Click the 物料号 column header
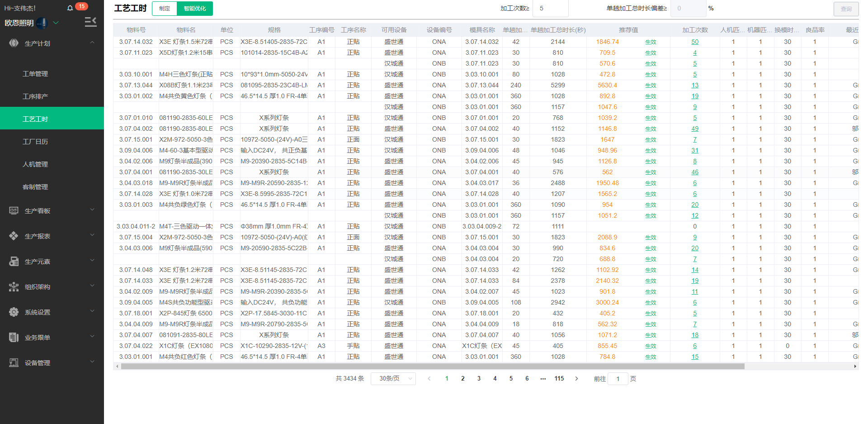This screenshot has width=868, height=424. pyautogui.click(x=136, y=30)
